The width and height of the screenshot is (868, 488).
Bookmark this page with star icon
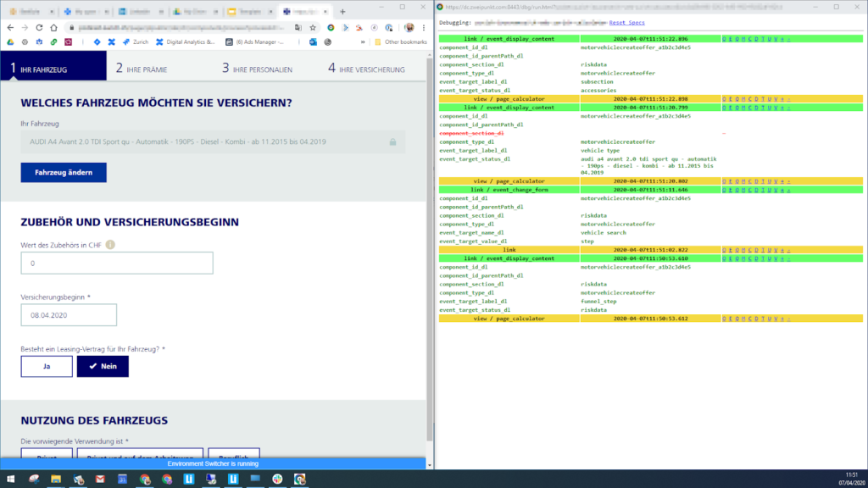pos(314,27)
